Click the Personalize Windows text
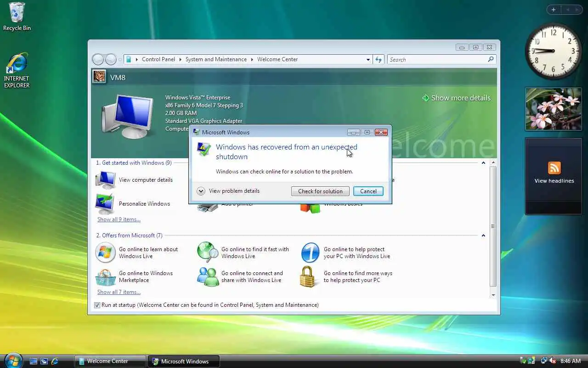This screenshot has width=588, height=368. tap(144, 204)
